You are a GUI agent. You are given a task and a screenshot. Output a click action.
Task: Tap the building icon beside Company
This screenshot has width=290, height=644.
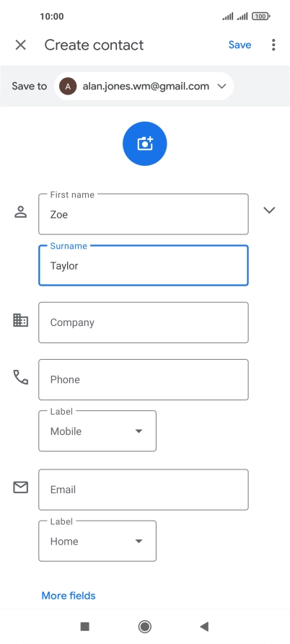pos(20,320)
